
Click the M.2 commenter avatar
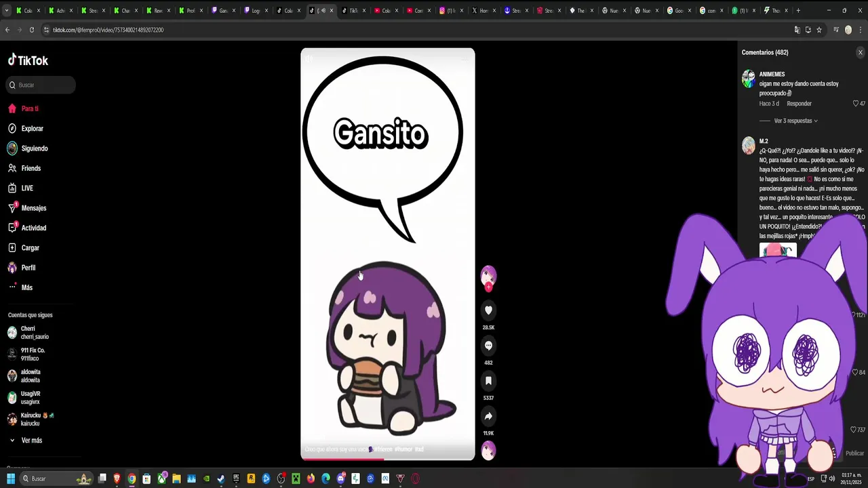(x=749, y=146)
